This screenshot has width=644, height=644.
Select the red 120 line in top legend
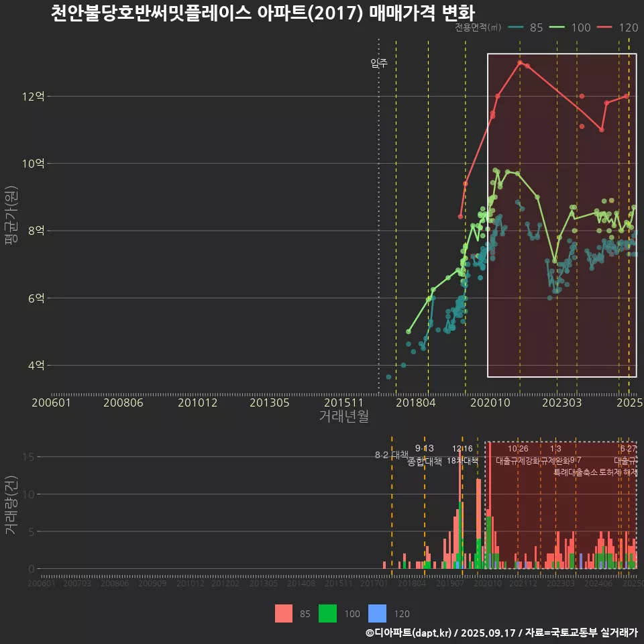pyautogui.click(x=604, y=28)
